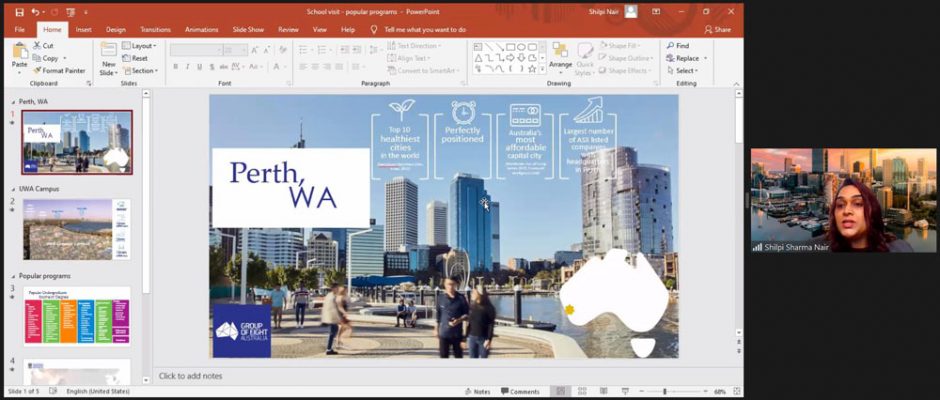Screen dimensions: 940x400
Task: Click the Save icon in Quick Access toolbar
Action: [19, 12]
